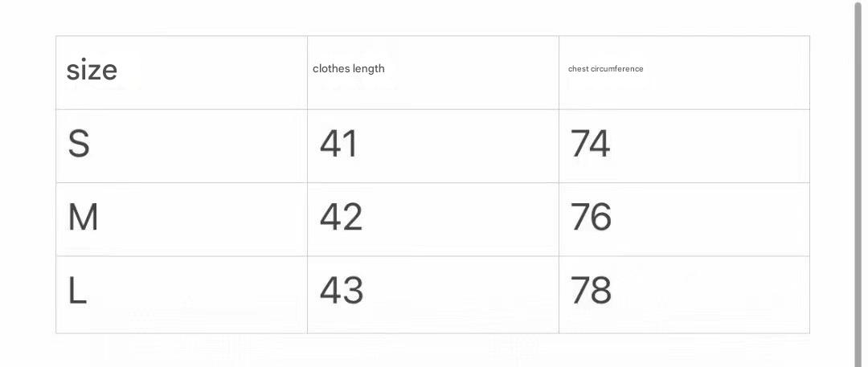Viewport: 868px width, 367px height.
Task: Click the blank margin above the table
Action: pyautogui.click(x=432, y=18)
